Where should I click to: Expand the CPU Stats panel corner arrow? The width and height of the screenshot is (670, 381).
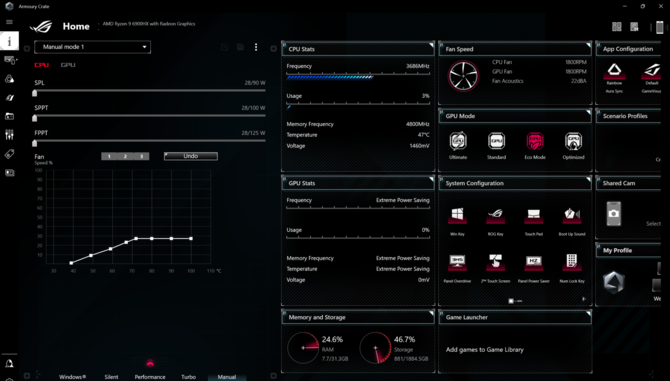click(431, 46)
